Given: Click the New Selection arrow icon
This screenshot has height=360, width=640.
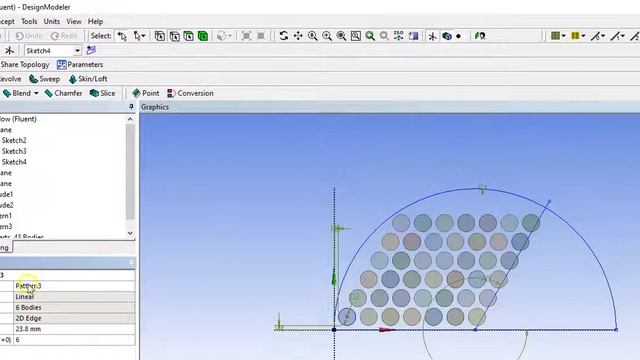Looking at the screenshot, I should coord(122,36).
